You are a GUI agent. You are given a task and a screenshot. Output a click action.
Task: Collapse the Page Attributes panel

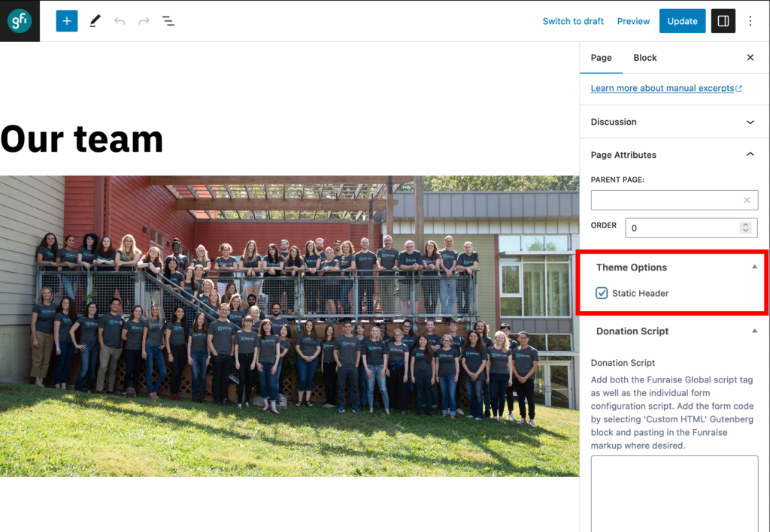[x=750, y=155]
